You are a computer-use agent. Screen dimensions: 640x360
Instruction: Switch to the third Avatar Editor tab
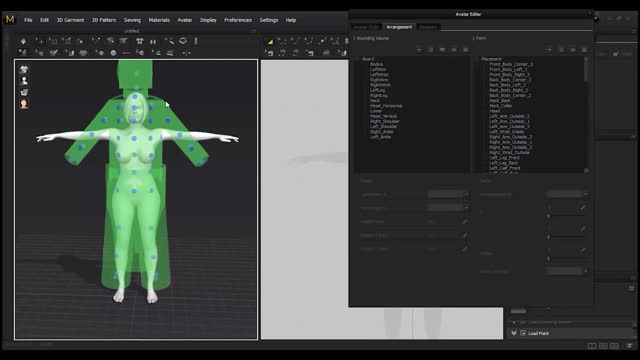pyautogui.click(x=428, y=27)
